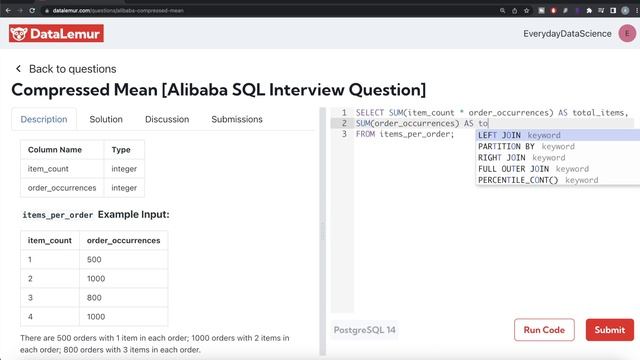Click the 'order_occurrences' header in example input

[x=123, y=240]
